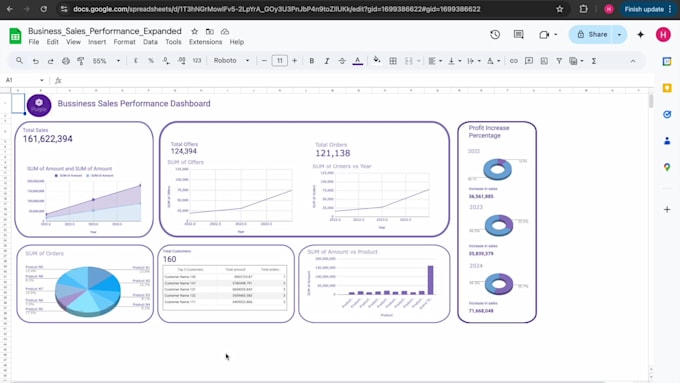Collapse the toolbar menus chevron
Screen dimensions: 680x383
coord(633,61)
